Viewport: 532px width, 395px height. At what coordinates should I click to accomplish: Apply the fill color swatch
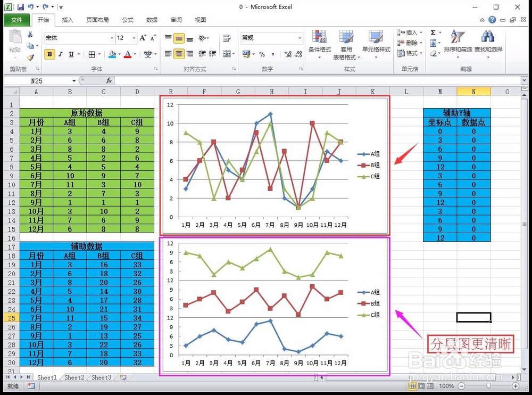[112, 54]
